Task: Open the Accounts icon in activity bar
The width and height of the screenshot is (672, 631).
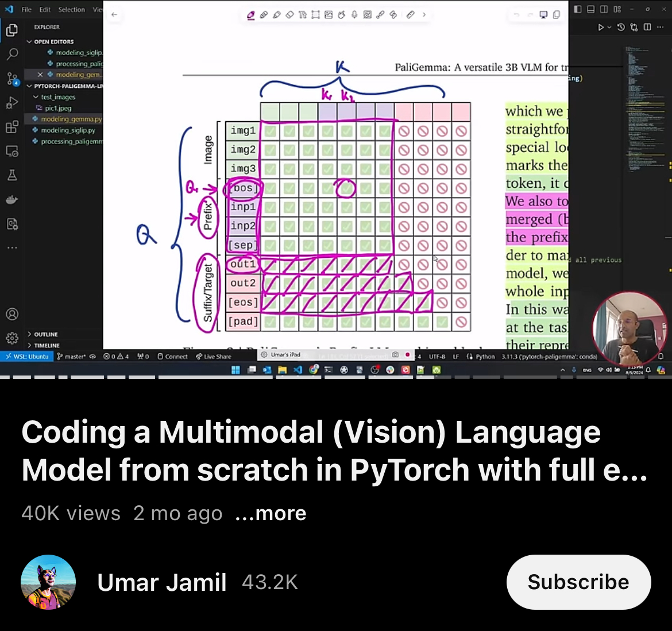Action: tap(12, 315)
